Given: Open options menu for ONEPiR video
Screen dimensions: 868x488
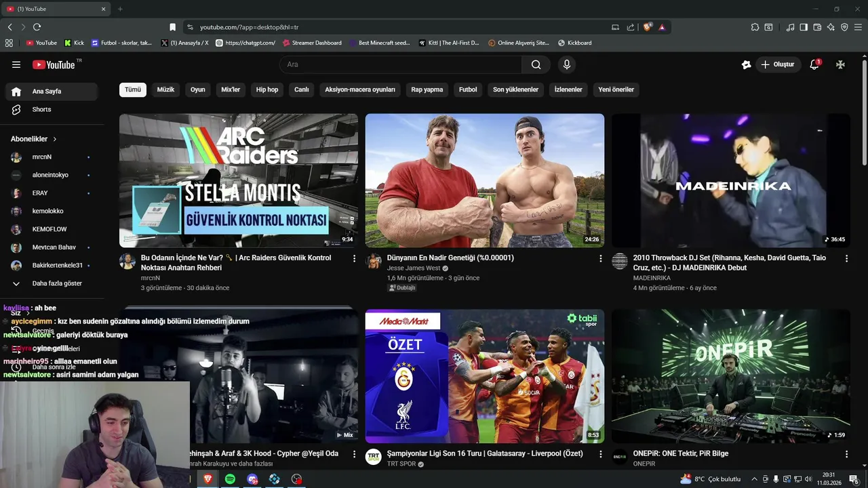Looking at the screenshot, I should (x=846, y=454).
